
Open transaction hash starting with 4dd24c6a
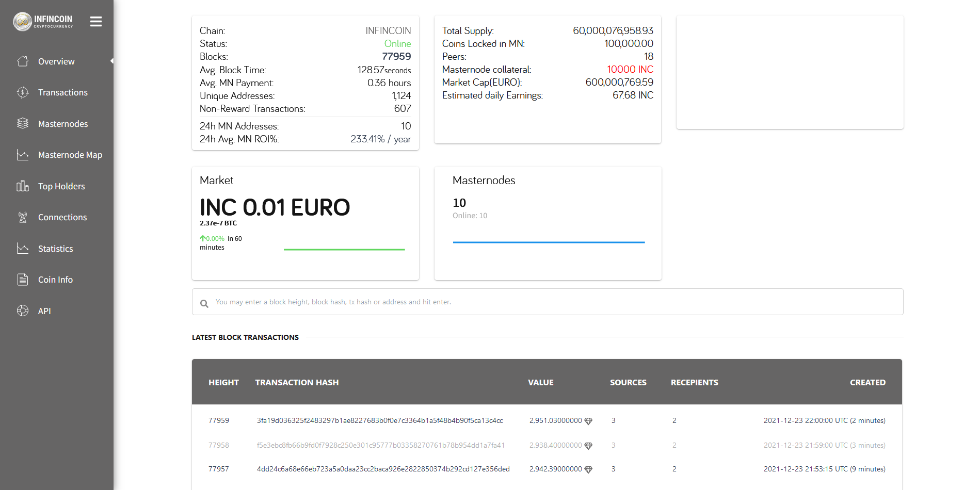(383, 469)
